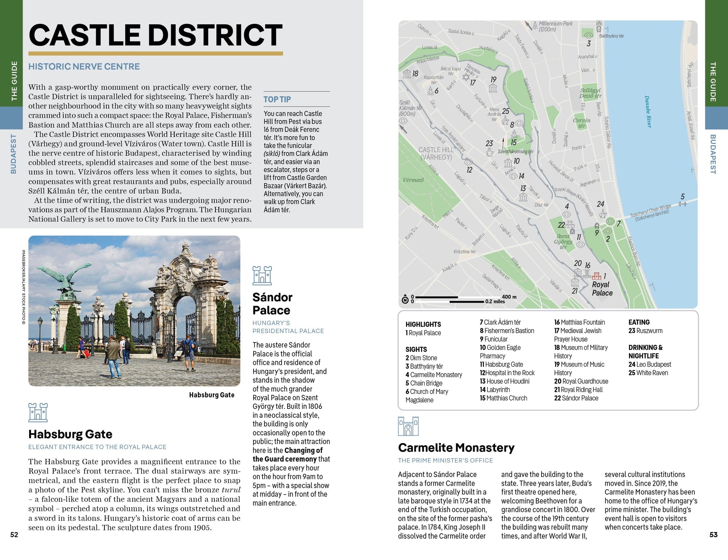Image resolution: width=728 pixels, height=560 pixels.
Task: Click the castle icon at map marker 22
Action: (x=570, y=224)
